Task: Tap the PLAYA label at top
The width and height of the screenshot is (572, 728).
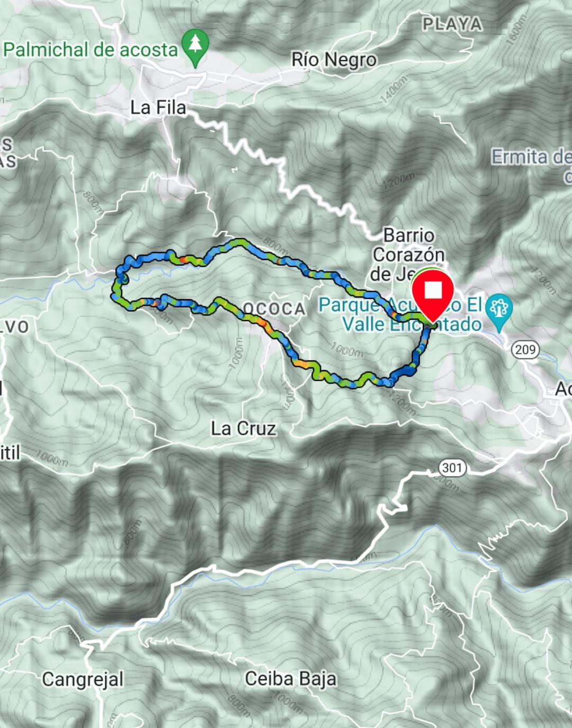Action: tap(452, 24)
